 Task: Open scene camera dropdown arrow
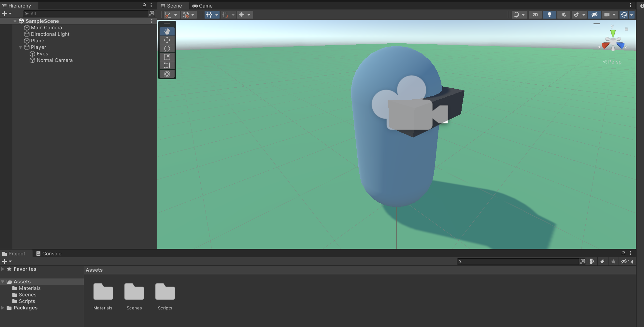[x=614, y=15]
